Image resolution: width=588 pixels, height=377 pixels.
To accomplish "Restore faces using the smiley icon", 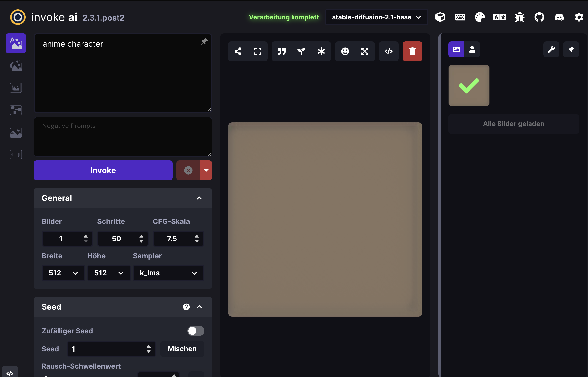I will [x=345, y=51].
